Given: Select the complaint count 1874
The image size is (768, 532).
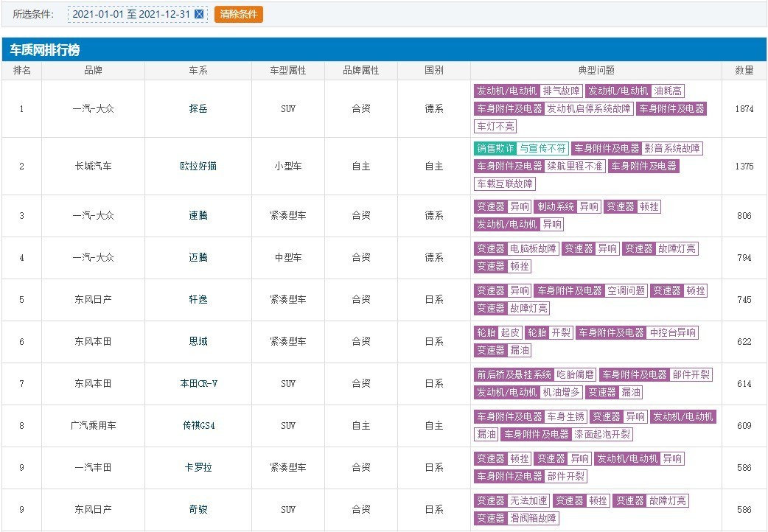Looking at the screenshot, I should pyautogui.click(x=744, y=109).
